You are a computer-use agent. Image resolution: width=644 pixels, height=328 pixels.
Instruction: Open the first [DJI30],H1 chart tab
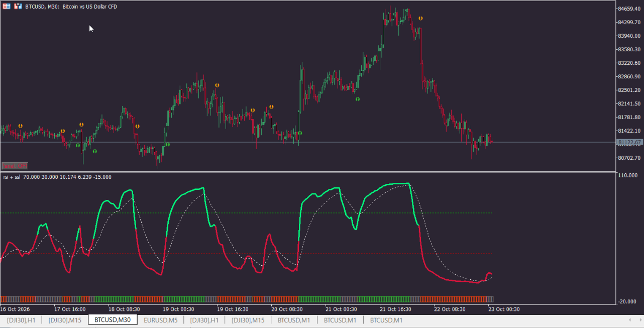pyautogui.click(x=21, y=320)
